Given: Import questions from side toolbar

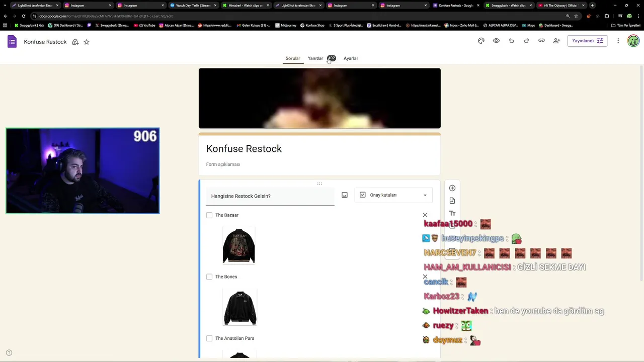Looking at the screenshot, I should click(x=452, y=201).
